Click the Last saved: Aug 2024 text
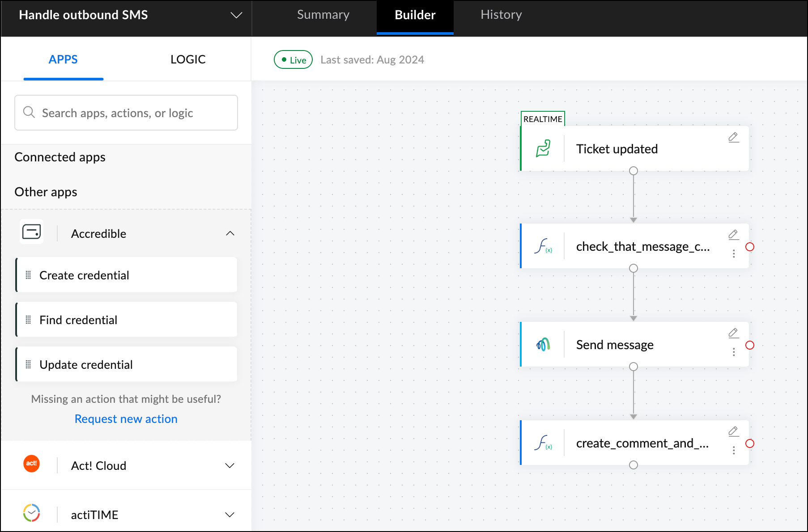Screen dimensions: 808x532 click(x=372, y=60)
